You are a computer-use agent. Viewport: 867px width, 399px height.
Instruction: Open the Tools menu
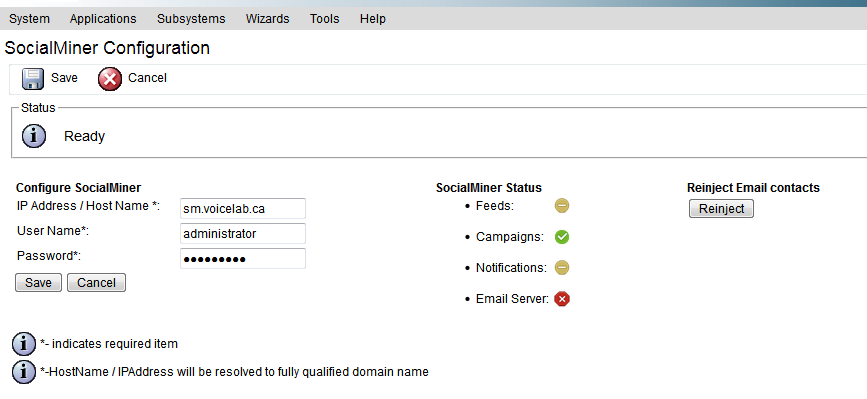[325, 19]
